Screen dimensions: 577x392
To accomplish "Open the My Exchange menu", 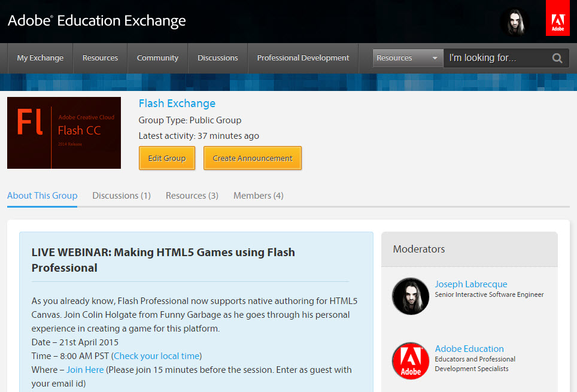I will pos(40,58).
